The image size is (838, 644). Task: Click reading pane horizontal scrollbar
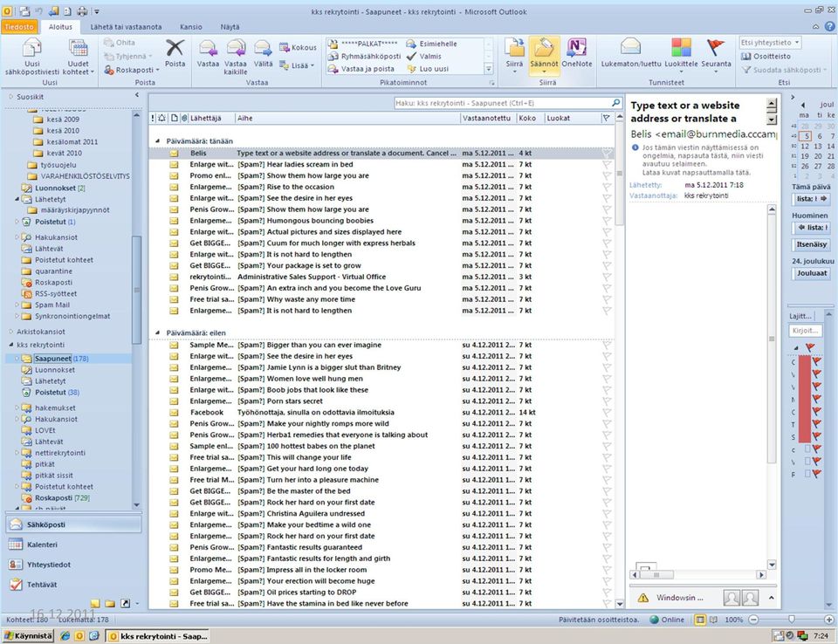tap(698, 575)
